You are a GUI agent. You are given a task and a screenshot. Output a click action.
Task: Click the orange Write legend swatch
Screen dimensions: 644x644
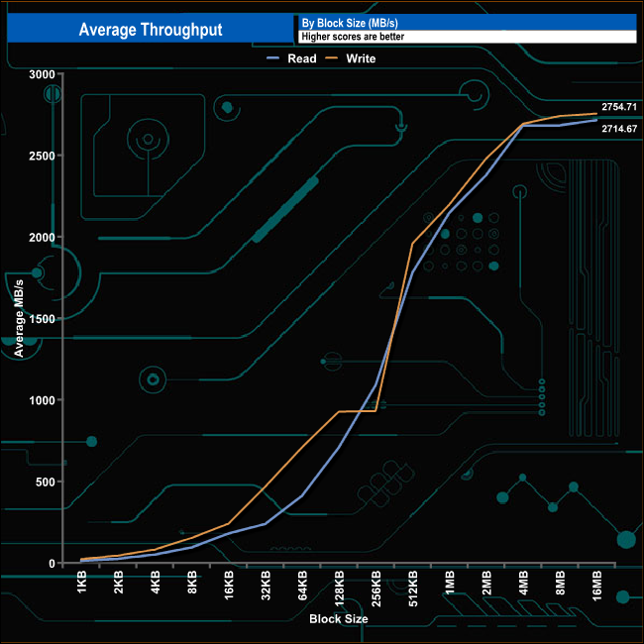tap(332, 58)
